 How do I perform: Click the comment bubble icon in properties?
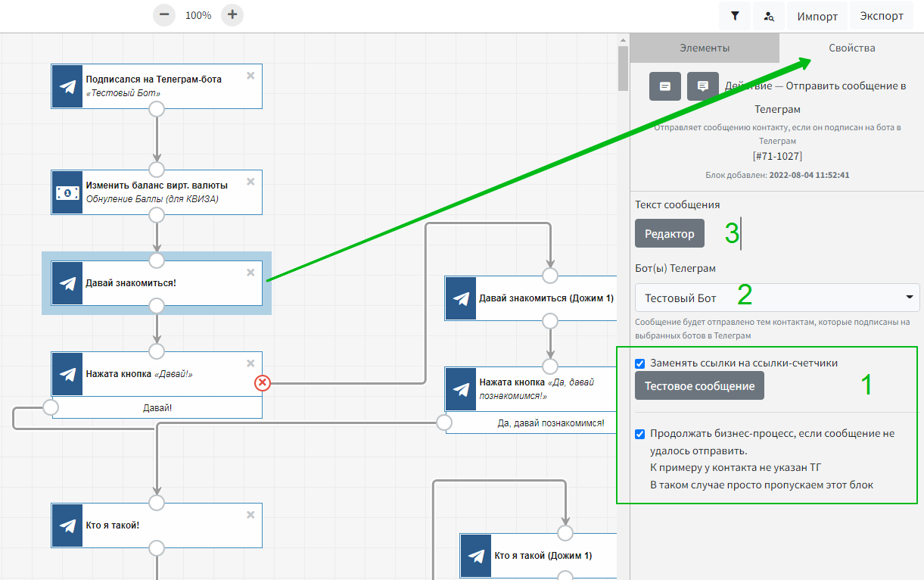pos(703,86)
